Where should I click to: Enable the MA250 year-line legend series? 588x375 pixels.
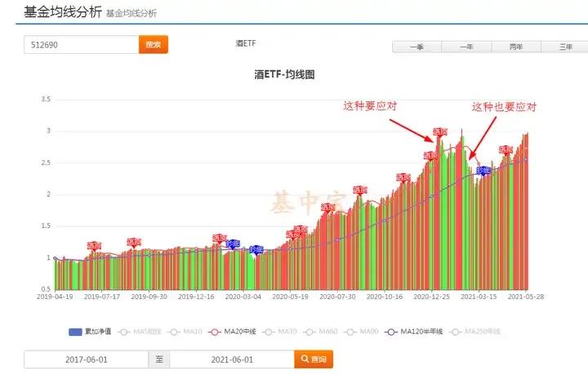tap(474, 332)
